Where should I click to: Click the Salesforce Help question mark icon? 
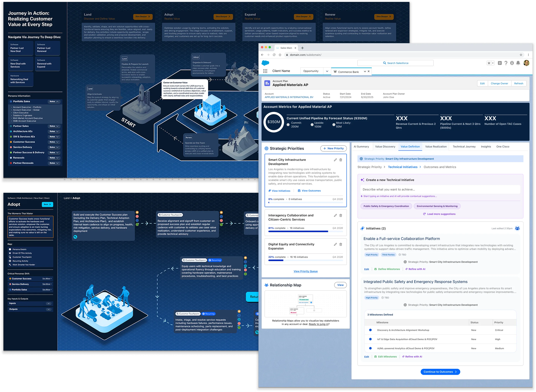click(506, 63)
